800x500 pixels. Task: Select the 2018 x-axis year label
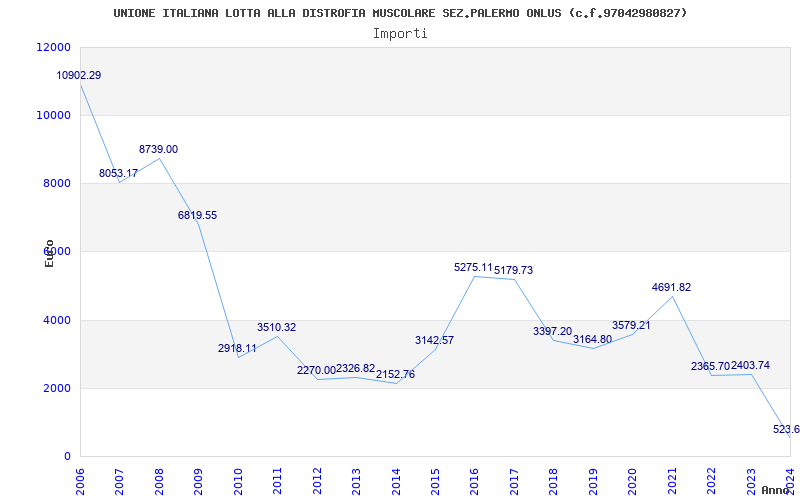coord(554,481)
